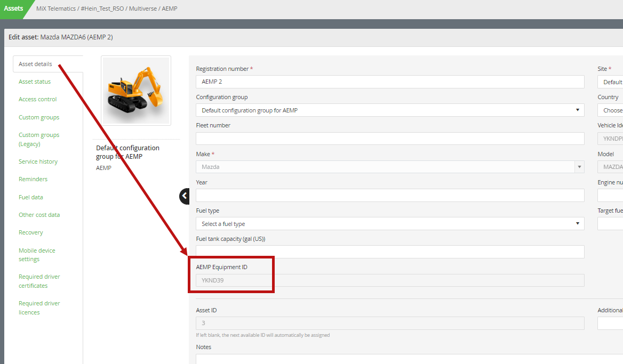Open the Assets section tab
Viewport: 623px width, 364px height.
13,9
